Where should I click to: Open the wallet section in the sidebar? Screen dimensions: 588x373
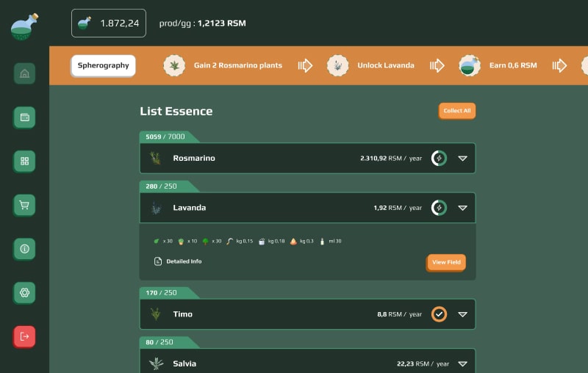[24, 117]
